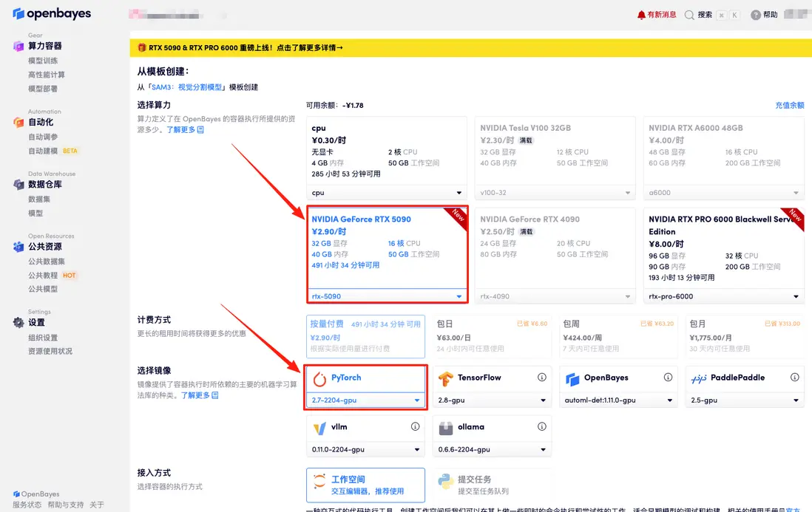Click the TensorFlow logo icon
The image size is (812, 512).
[446, 378]
